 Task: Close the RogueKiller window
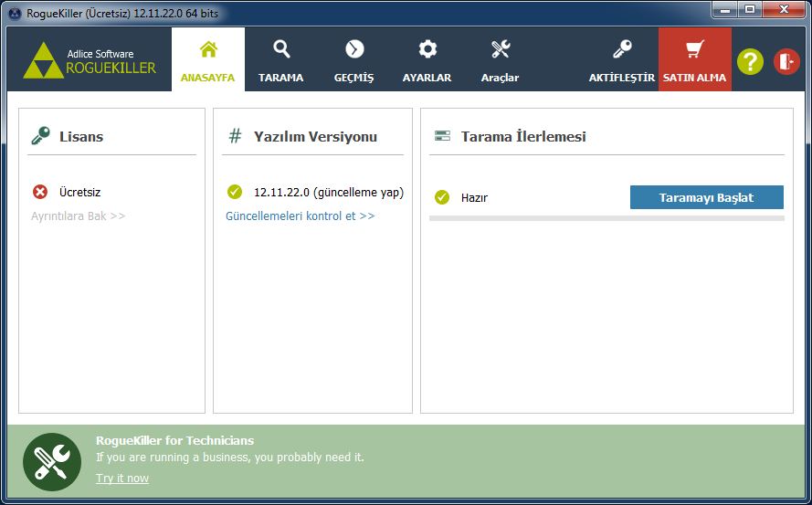784,9
